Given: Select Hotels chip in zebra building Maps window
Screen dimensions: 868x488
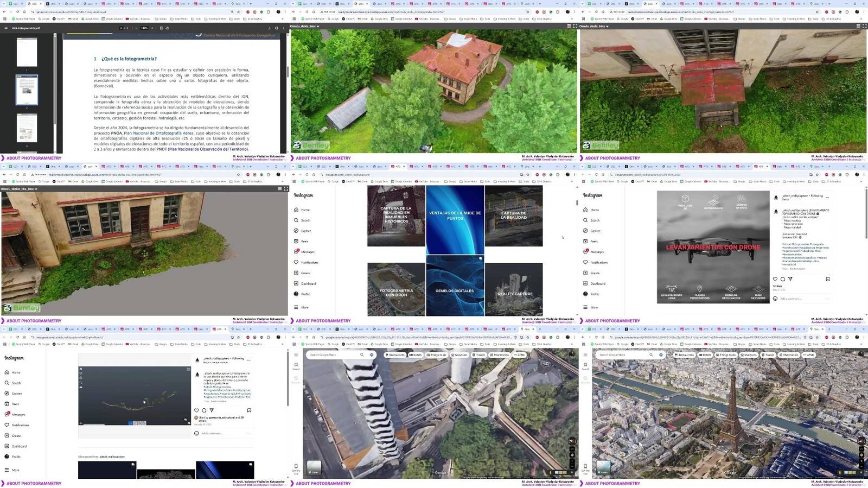Looking at the screenshot, I should (416, 354).
